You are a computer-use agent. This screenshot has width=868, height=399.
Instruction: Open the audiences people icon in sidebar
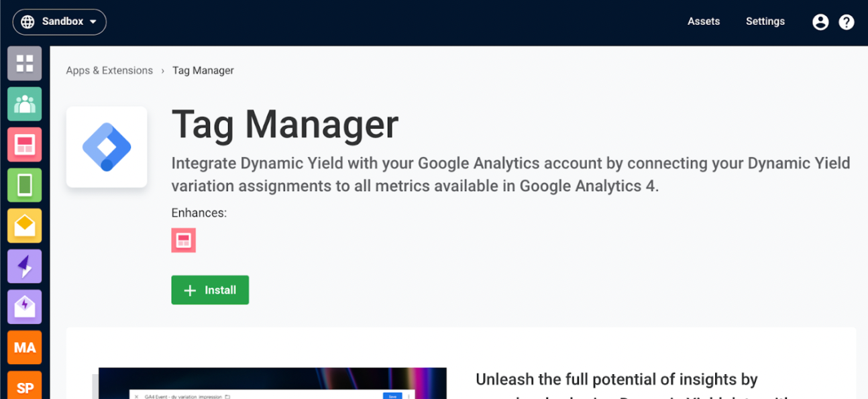tap(25, 104)
